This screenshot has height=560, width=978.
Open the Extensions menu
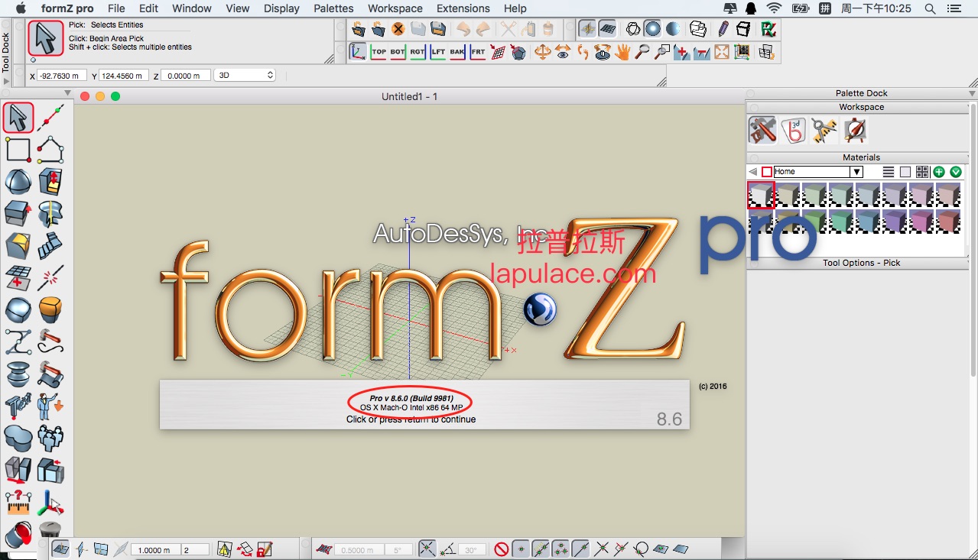click(x=463, y=8)
